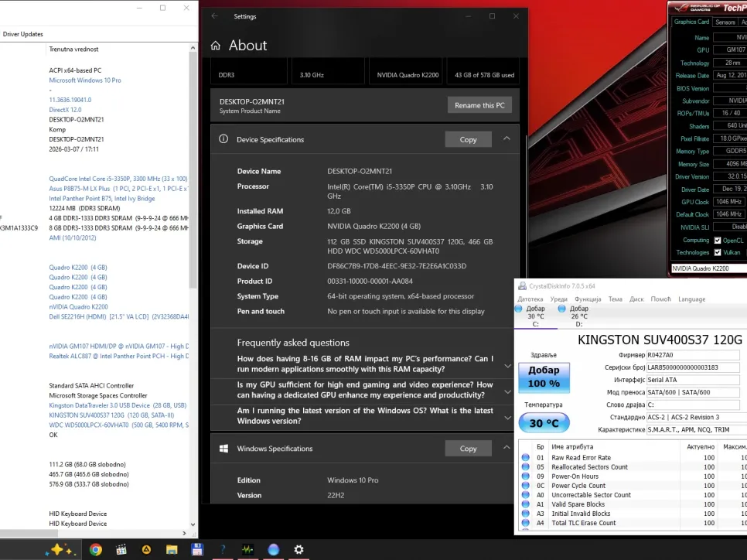Image resolution: width=747 pixels, height=560 pixels.
Task: Click the Settings back arrow
Action: (x=214, y=16)
